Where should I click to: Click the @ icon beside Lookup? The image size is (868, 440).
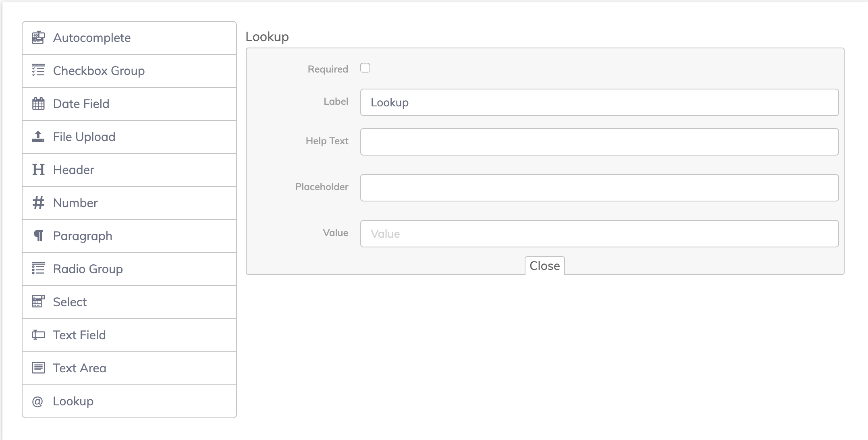(x=38, y=401)
